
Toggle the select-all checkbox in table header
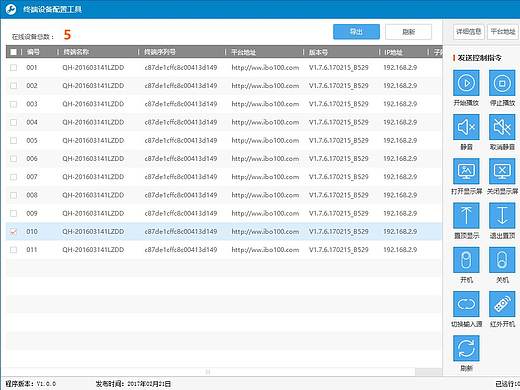pyautogui.click(x=13, y=52)
